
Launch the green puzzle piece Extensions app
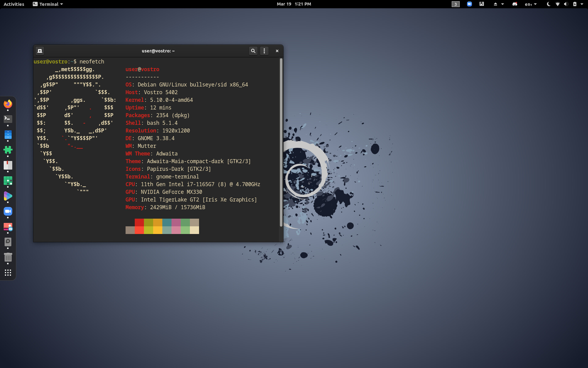[x=8, y=150]
